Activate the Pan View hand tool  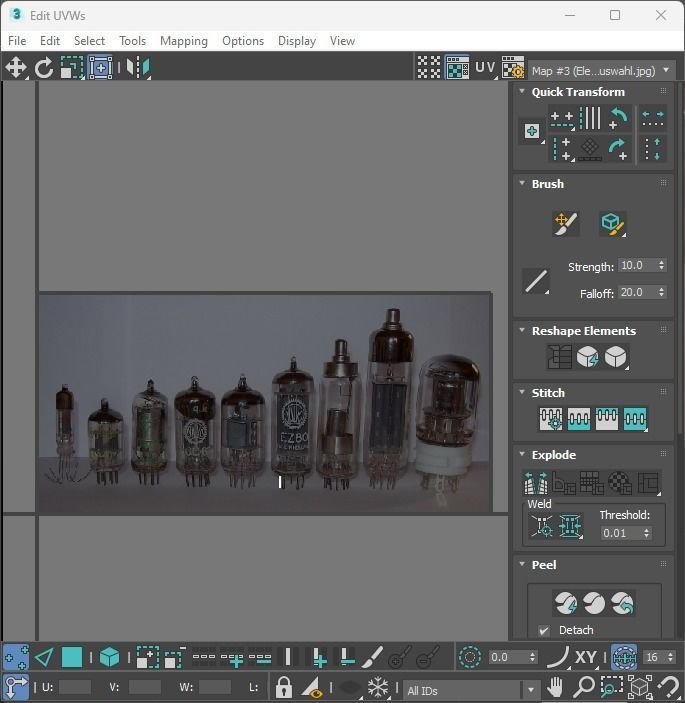[x=555, y=687]
